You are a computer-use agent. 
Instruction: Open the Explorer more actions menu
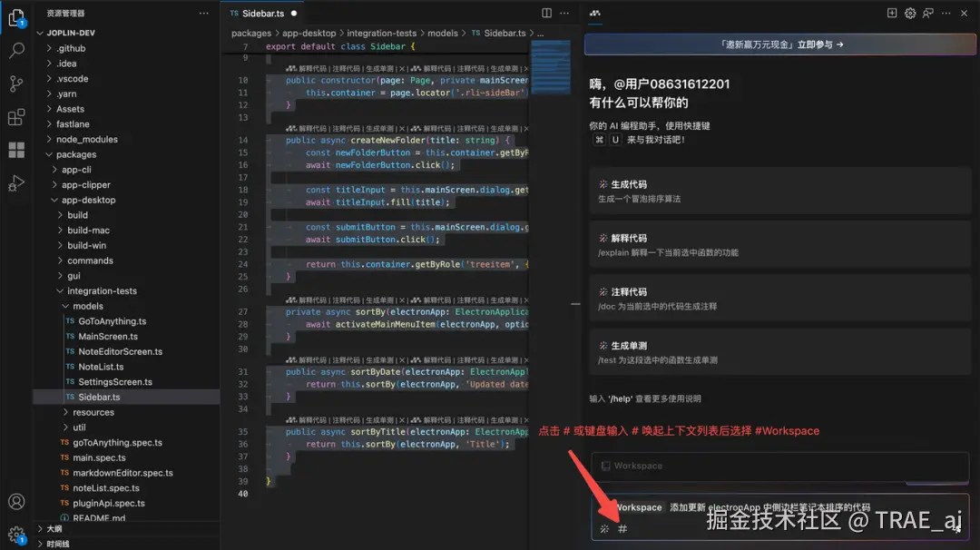coord(203,13)
